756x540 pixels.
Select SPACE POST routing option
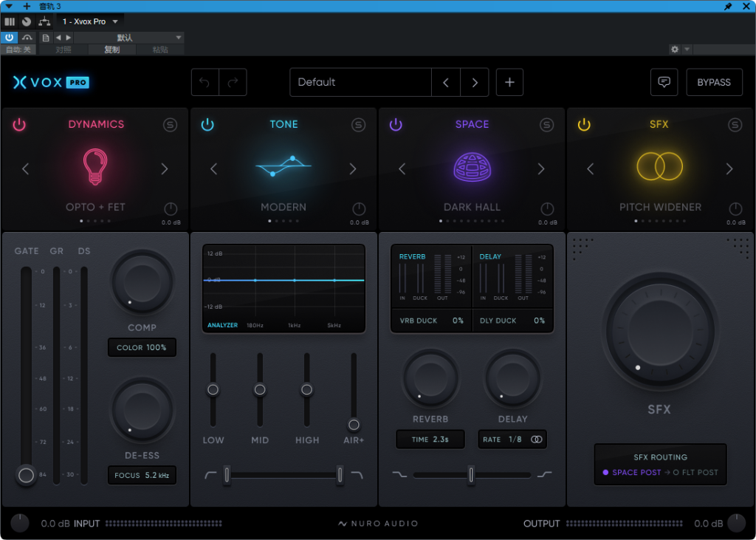click(632, 473)
